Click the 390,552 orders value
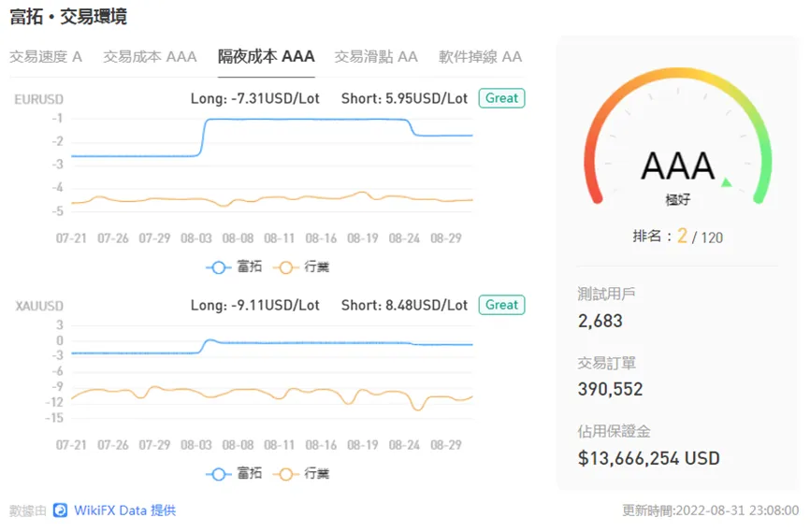 611,389
